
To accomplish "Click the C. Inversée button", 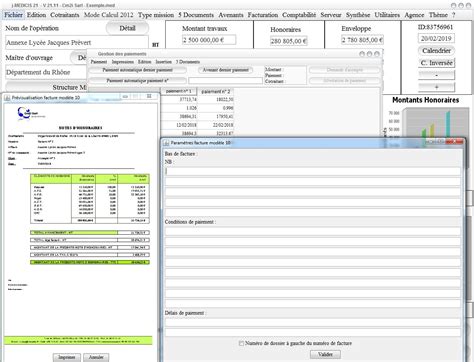I will (436, 63).
